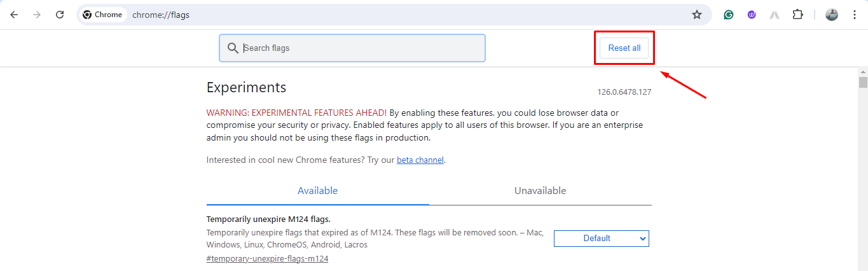
Task: Open the Extensions puzzle menu
Action: click(797, 15)
